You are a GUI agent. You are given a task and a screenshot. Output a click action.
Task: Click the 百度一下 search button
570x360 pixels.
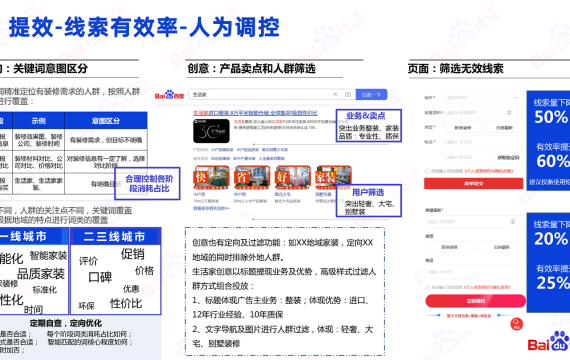coord(371,95)
